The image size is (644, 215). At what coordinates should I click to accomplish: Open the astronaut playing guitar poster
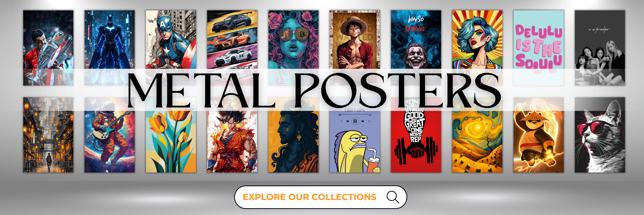coord(110,135)
